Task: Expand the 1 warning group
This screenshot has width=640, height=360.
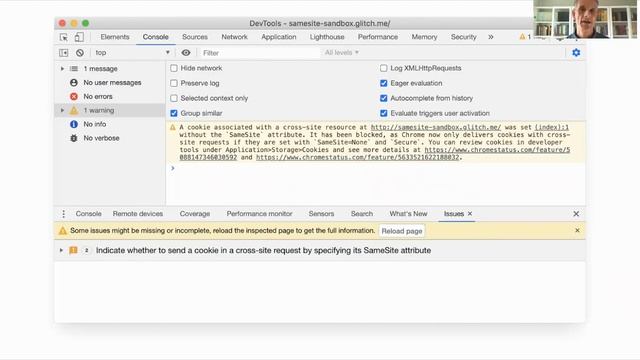Action: click(62, 110)
